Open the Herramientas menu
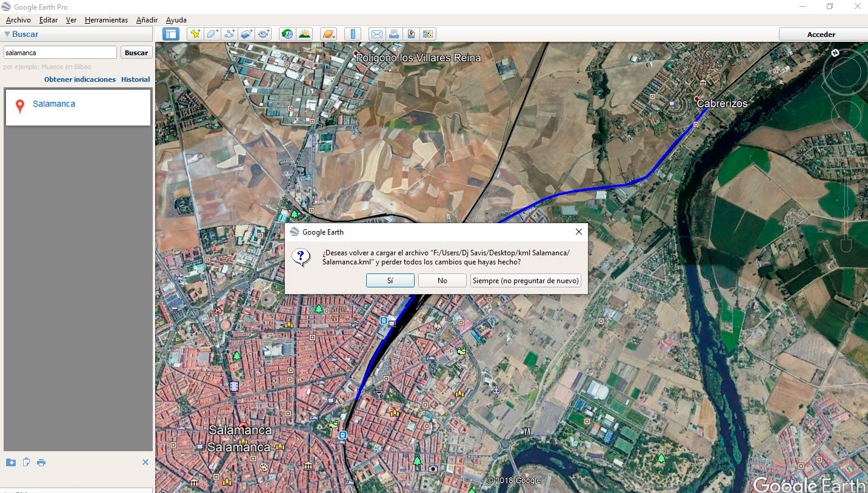The image size is (868, 493). tap(106, 20)
